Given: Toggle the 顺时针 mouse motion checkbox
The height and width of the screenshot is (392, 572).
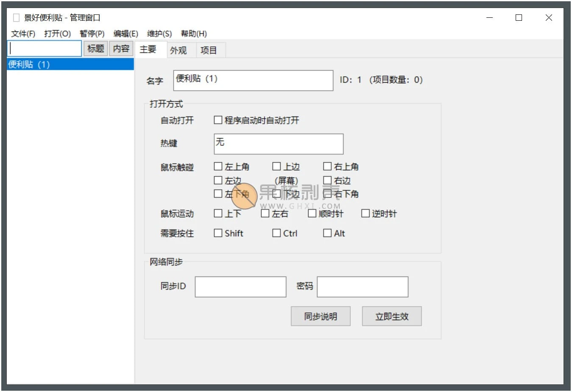Looking at the screenshot, I should coord(312,213).
